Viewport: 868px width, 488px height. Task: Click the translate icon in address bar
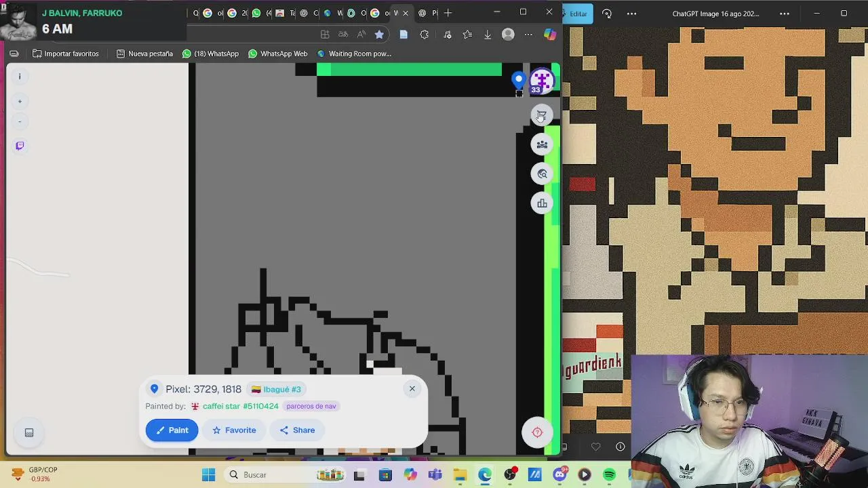pos(343,35)
